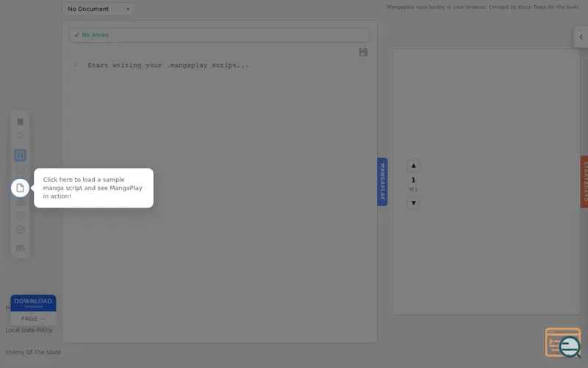This screenshot has height=368, width=588.
Task: Click into the script editor text area
Action: 220,199
